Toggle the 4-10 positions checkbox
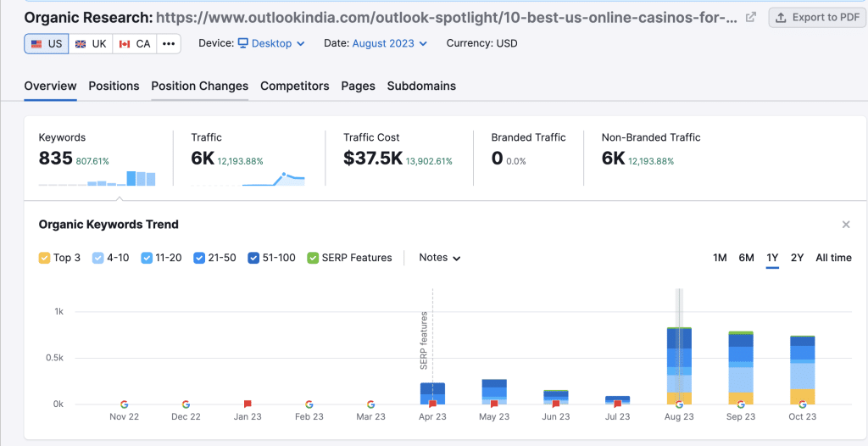Viewport: 868px width, 446px height. click(x=97, y=258)
